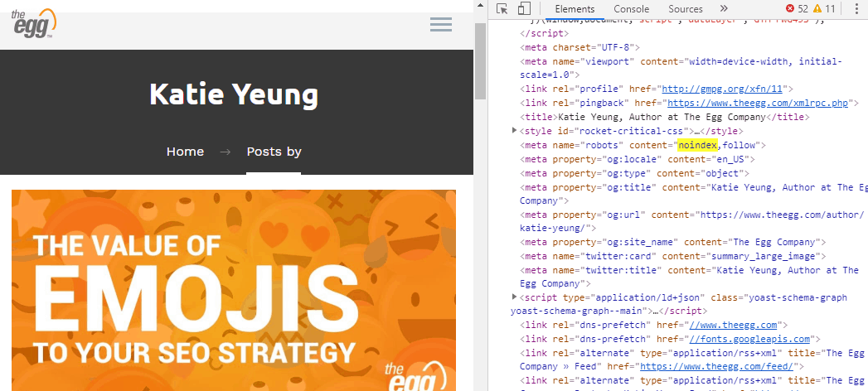This screenshot has width=868, height=391.
Task: Activate the inspect element picker icon
Action: (502, 9)
